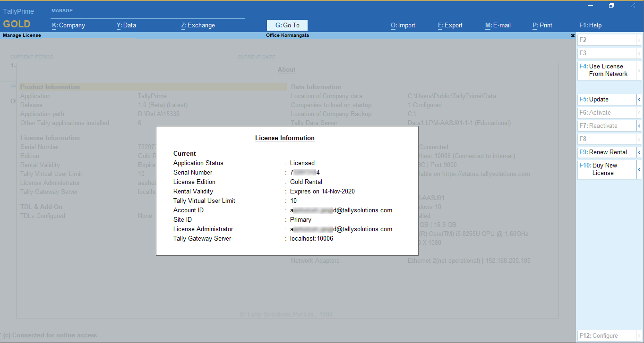Image resolution: width=644 pixels, height=343 pixels.
Task: Expand the arrow beside F5 Update
Action: [x=639, y=100]
